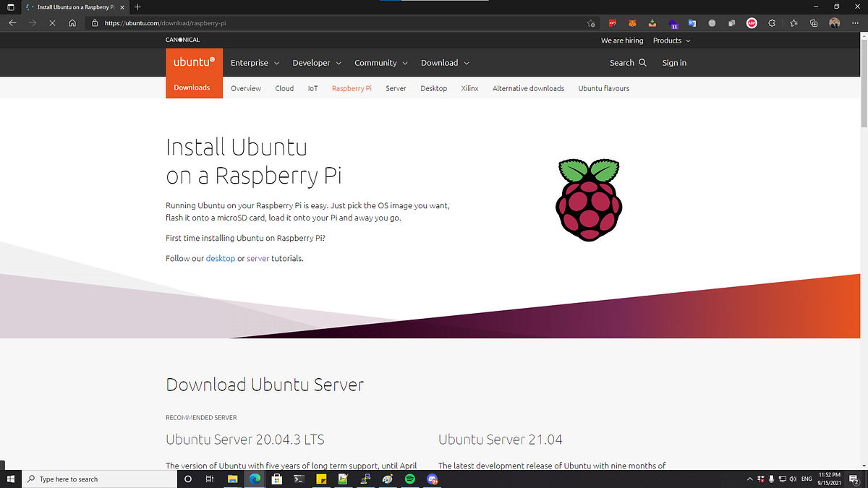The width and height of the screenshot is (868, 488).
Task: Click the Canonical logo link
Action: 182,40
